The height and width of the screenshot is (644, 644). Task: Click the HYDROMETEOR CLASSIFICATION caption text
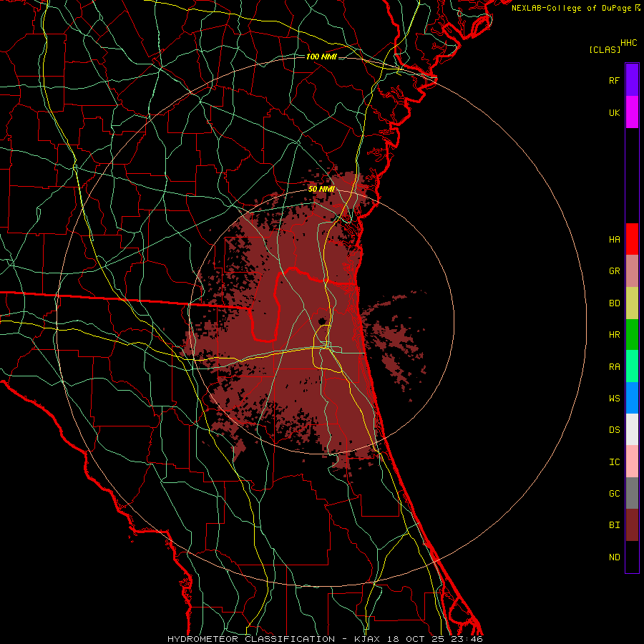(x=251, y=639)
